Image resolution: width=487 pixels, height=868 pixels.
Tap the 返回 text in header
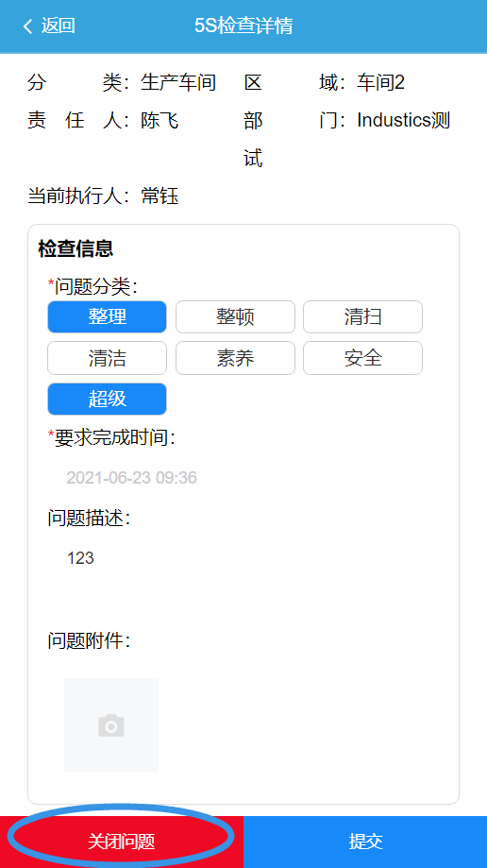59,26
